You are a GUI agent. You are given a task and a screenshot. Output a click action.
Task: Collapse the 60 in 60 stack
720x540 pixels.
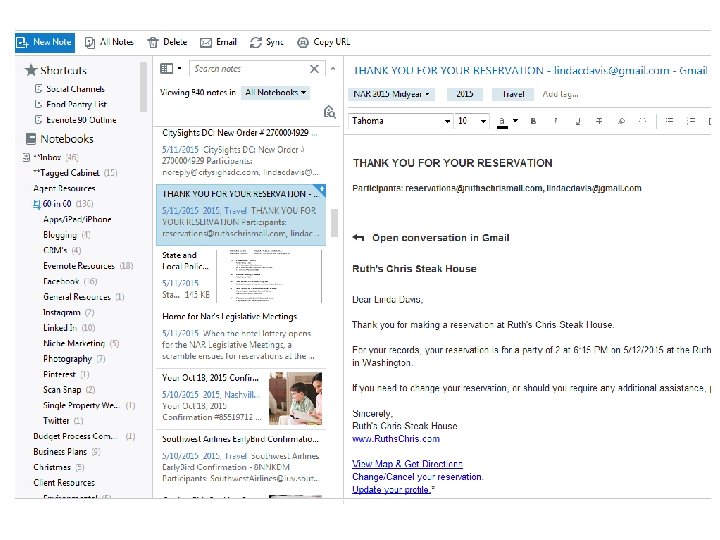[36, 204]
